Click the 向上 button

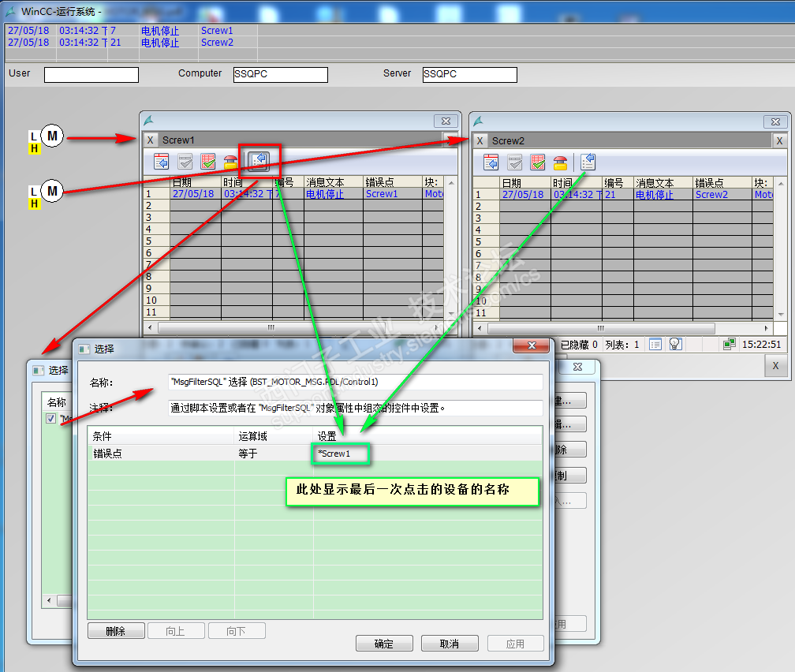(175, 631)
